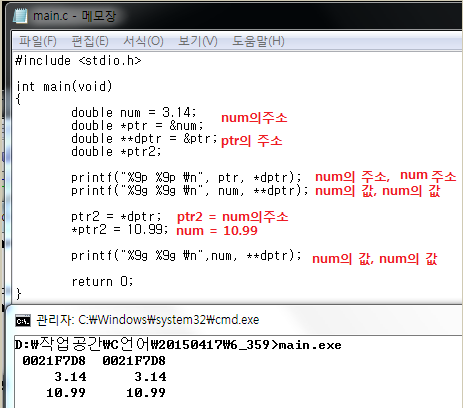Click the printf line with %9p ptr, *dptr

point(186,178)
